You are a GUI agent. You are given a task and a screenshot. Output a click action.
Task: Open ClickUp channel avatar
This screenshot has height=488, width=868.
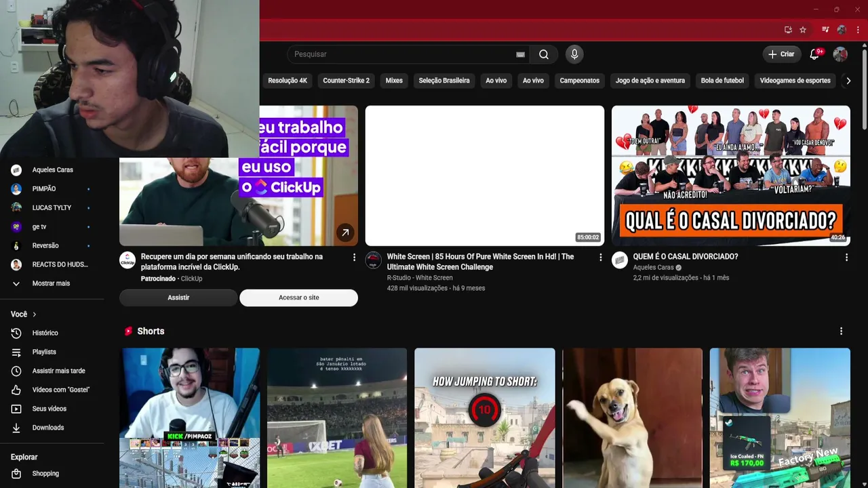pos(127,260)
